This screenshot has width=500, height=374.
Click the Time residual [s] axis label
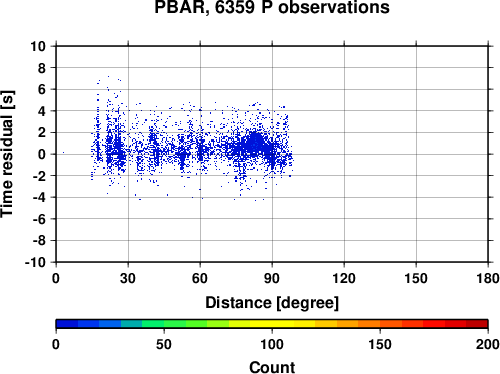pos(7,154)
